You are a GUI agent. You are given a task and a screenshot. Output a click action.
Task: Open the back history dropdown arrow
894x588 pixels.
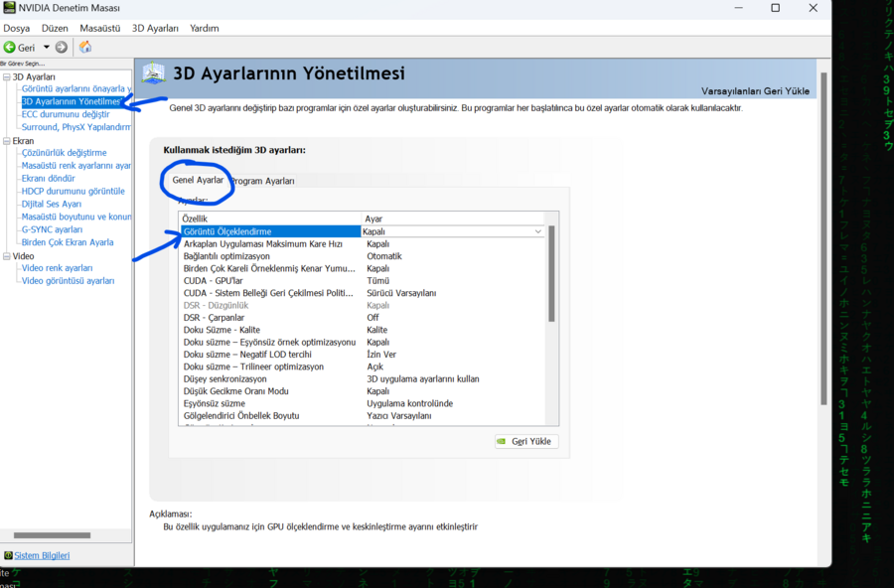[x=46, y=48]
